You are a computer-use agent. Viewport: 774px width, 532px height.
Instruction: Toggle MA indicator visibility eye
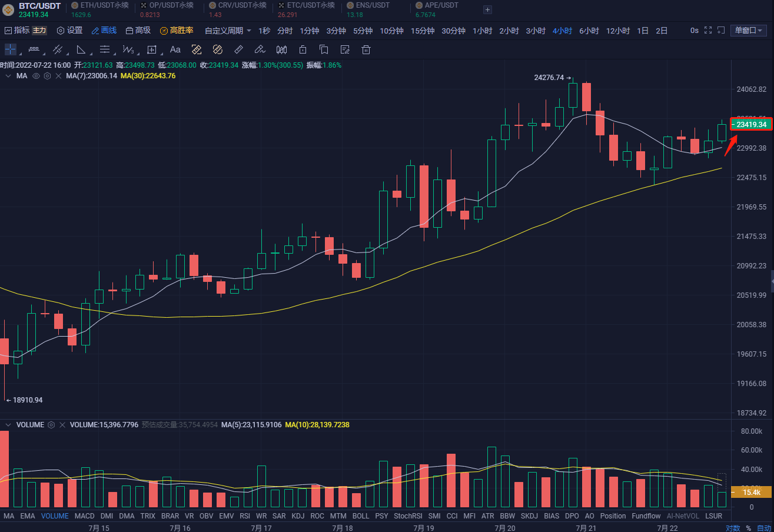[36, 76]
